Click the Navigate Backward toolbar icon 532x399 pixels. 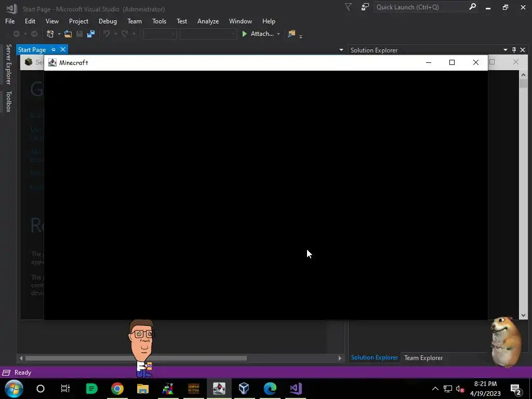pos(16,34)
